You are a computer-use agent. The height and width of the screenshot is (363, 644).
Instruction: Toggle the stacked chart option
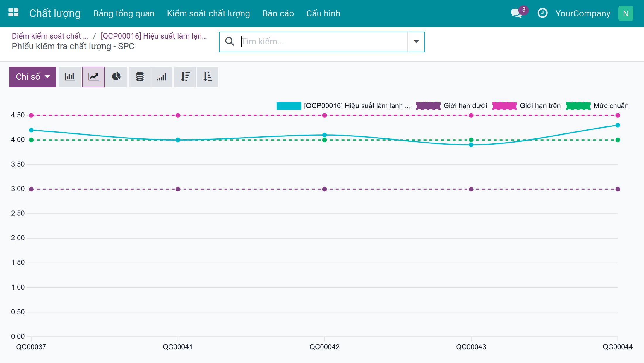point(140,77)
